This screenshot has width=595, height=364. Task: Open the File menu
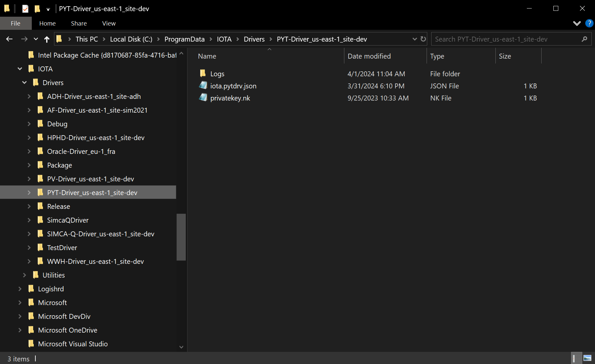tap(15, 23)
